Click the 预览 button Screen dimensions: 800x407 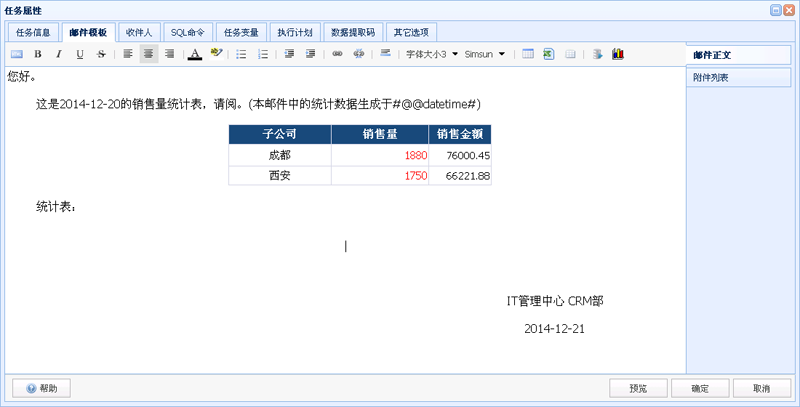click(x=638, y=388)
